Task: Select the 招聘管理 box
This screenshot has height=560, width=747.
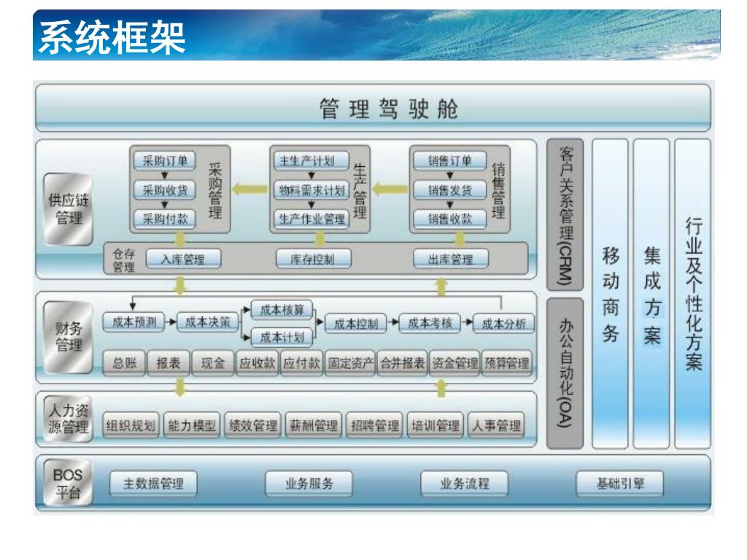Action: (375, 425)
